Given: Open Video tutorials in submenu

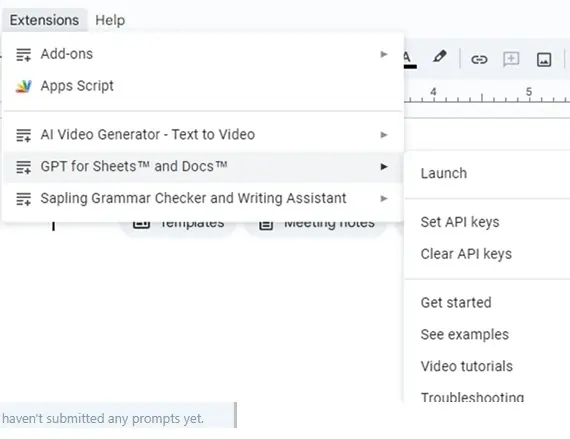Looking at the screenshot, I should [x=487, y=366].
